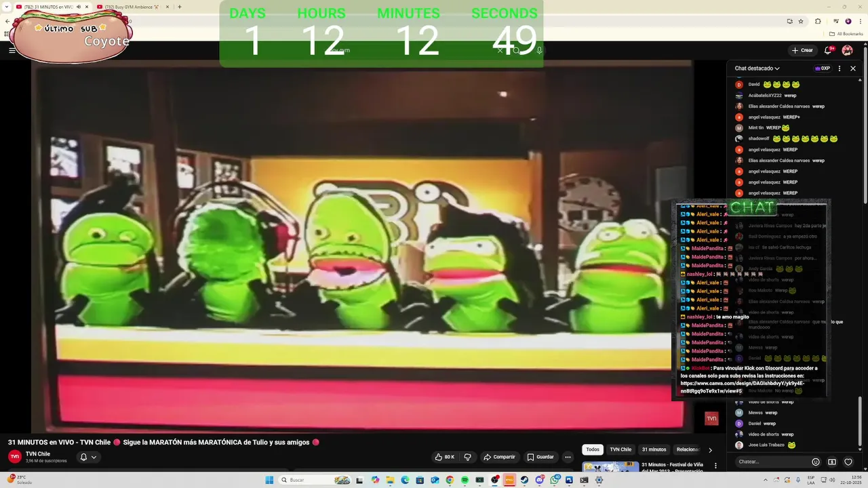Open Outlook from the taskbar
This screenshot has height=488, width=868.
point(435,480)
